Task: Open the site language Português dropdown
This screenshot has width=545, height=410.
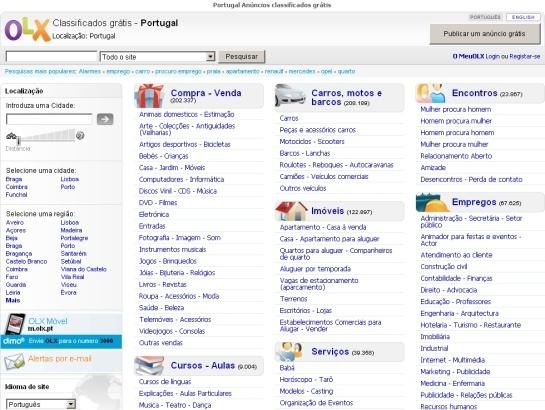Action: pyautogui.click(x=41, y=404)
